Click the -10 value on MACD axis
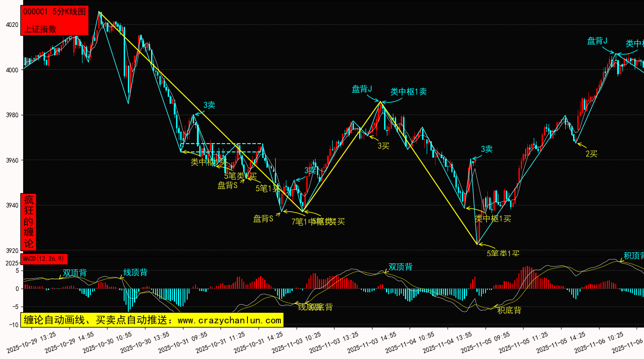The image size is (644, 359). pos(14,325)
